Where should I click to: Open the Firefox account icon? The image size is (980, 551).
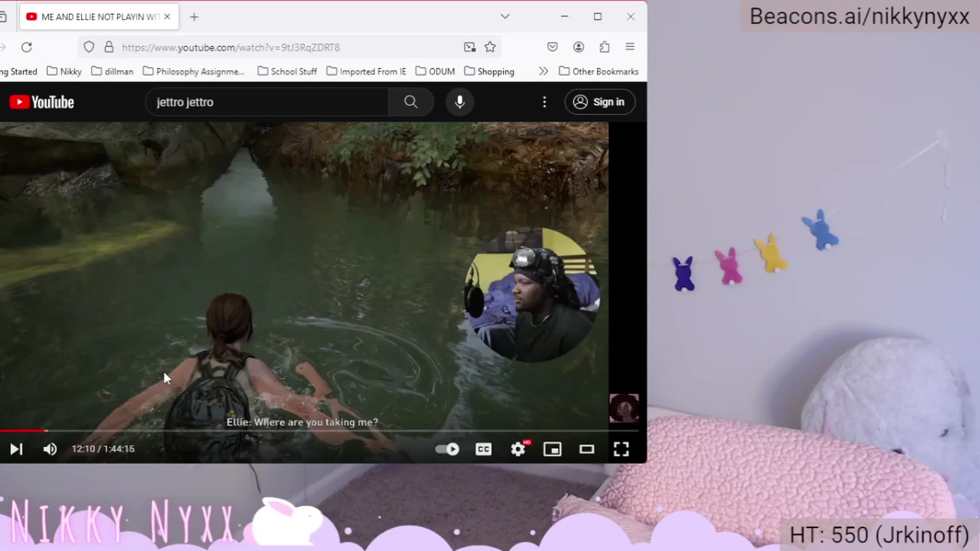click(x=578, y=47)
